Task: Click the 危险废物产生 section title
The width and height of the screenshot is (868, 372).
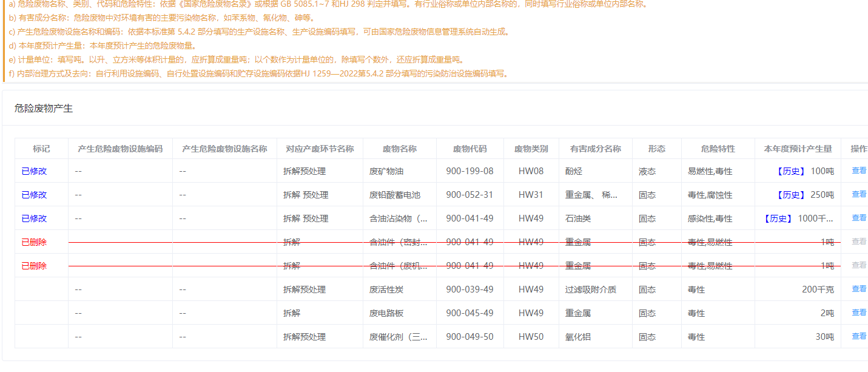Action: point(44,108)
